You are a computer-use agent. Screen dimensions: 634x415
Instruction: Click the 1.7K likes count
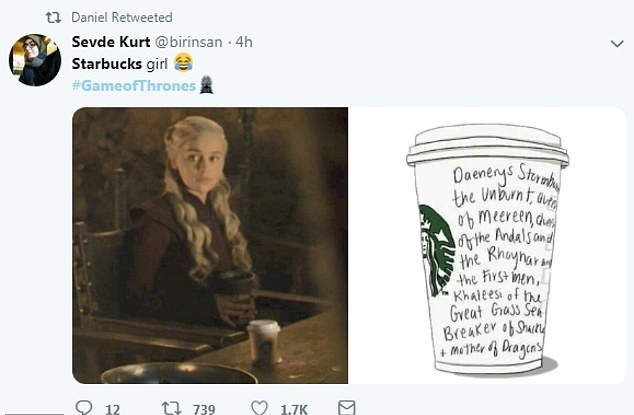coord(295,408)
